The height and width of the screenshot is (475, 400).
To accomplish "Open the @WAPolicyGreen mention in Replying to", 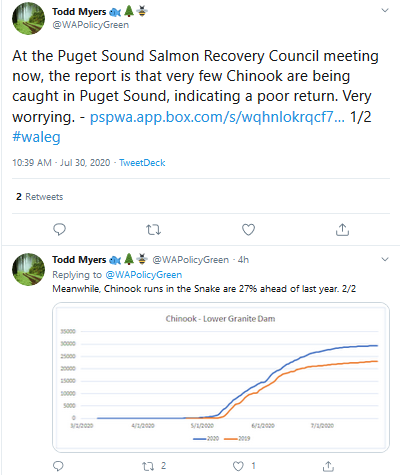I will pos(144,275).
